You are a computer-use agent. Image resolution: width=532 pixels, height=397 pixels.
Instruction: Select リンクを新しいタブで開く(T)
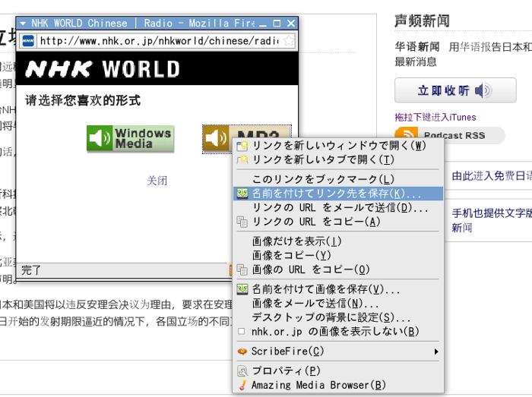338,159
